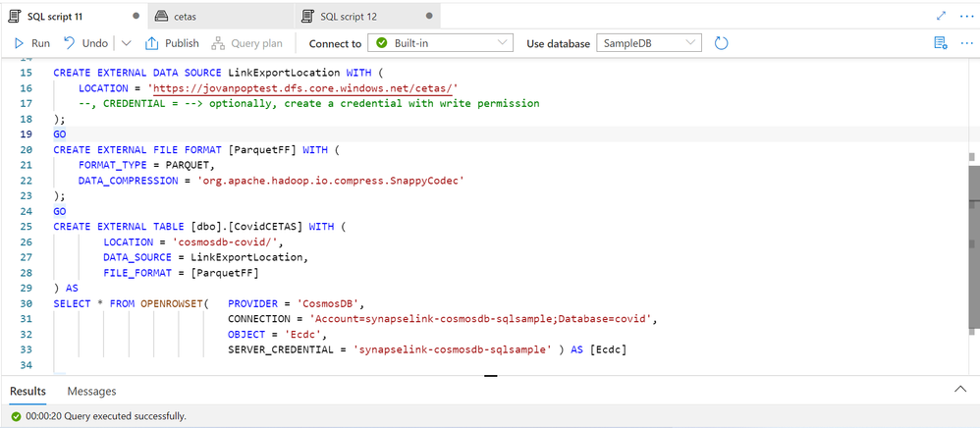
Task: Click 'LinkExportLocation' on line 15
Action: click(285, 73)
